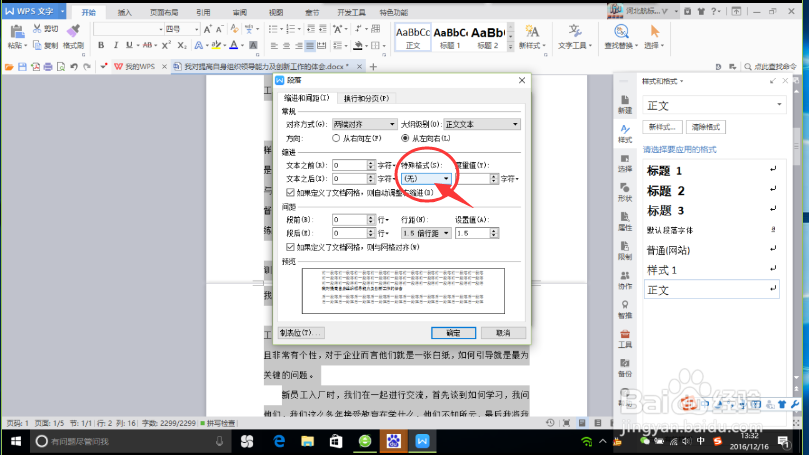Click the Print icon in the quick access bar

coord(48,67)
